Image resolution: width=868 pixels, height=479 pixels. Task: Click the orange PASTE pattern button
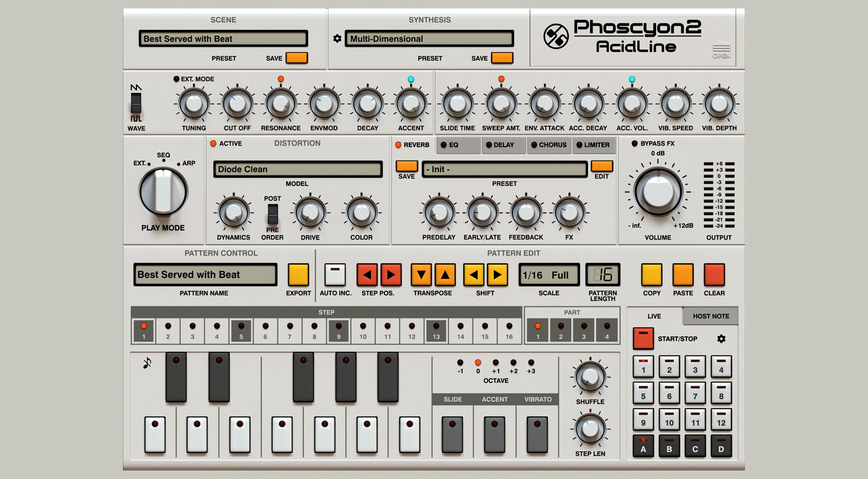683,275
